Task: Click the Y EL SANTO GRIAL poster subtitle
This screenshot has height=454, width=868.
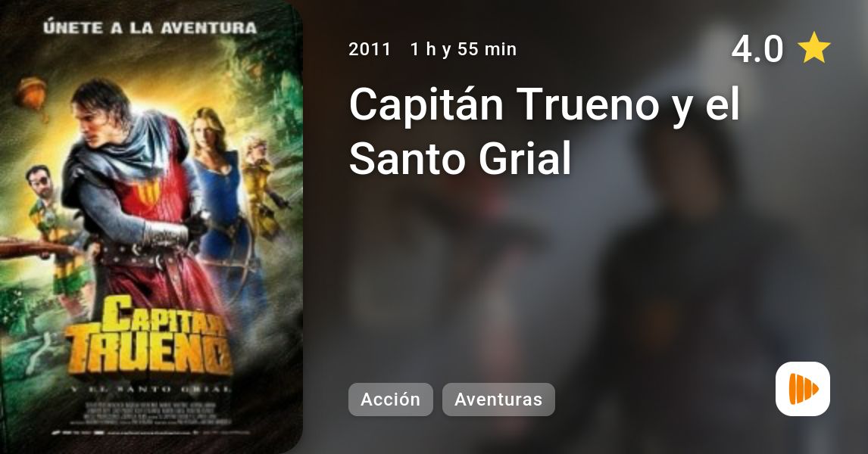Action: point(151,389)
